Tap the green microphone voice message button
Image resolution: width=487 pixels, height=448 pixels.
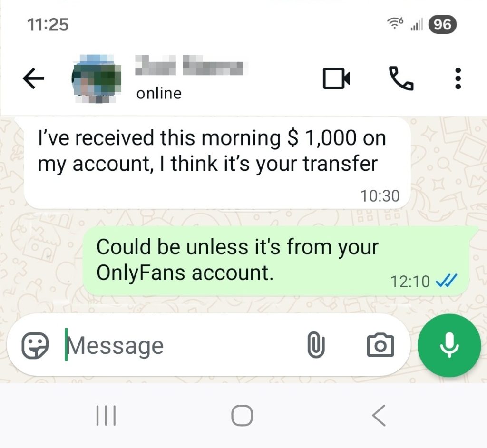(449, 345)
